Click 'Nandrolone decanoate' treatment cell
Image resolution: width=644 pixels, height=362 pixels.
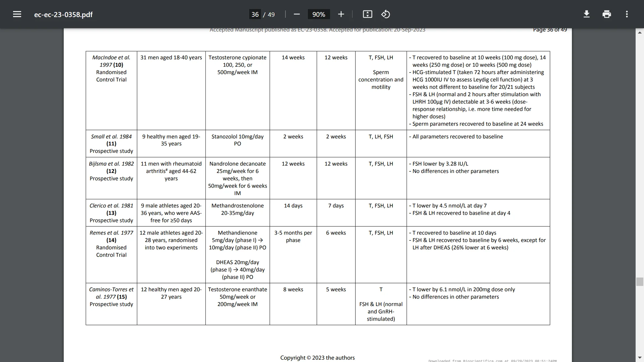click(x=237, y=178)
